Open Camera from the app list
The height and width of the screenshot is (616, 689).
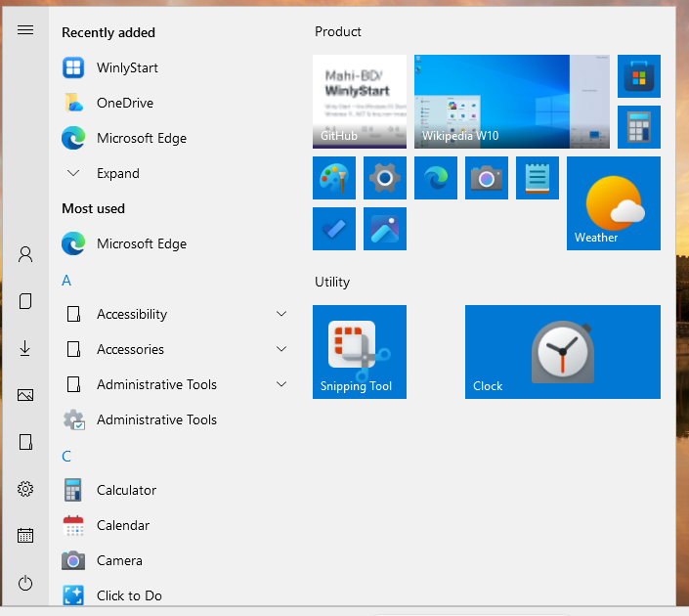[176, 560]
